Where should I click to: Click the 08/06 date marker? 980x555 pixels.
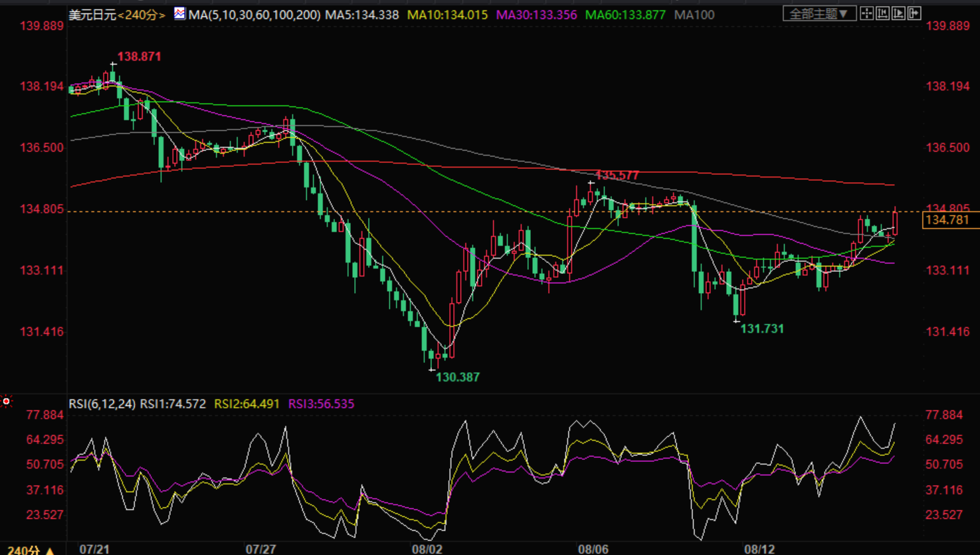click(x=593, y=549)
